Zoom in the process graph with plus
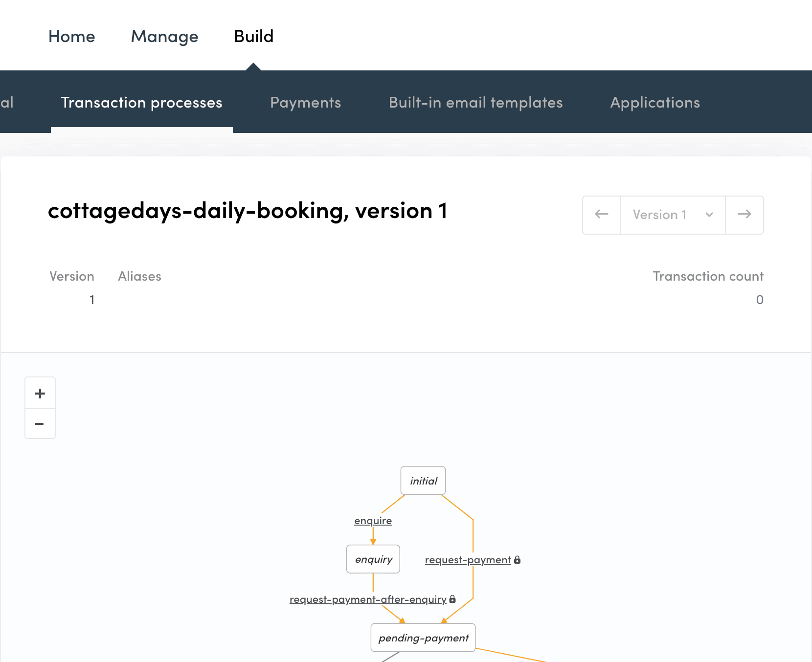Viewport: 812px width, 662px height. point(40,393)
